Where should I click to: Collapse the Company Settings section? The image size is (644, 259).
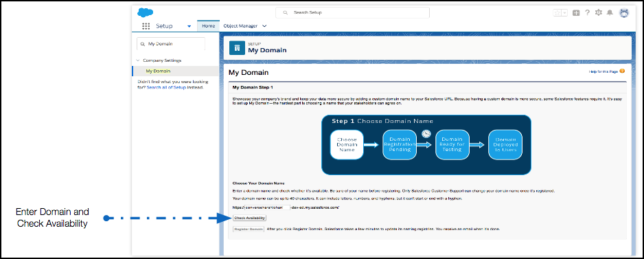pyautogui.click(x=138, y=60)
